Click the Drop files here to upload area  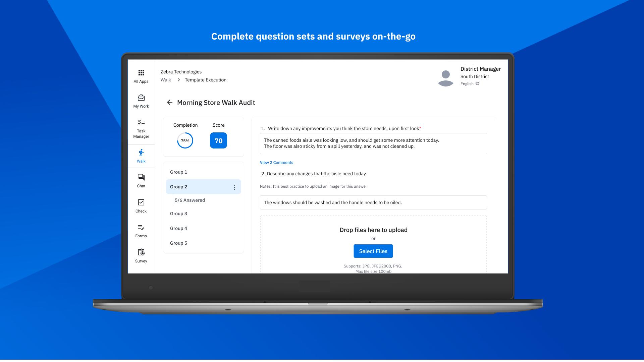373,244
